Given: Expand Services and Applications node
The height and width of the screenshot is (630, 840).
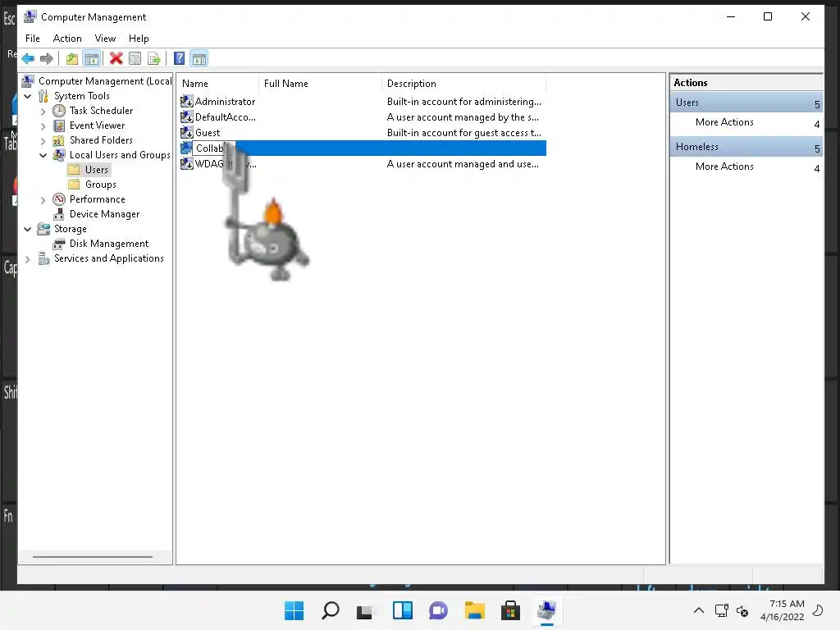Looking at the screenshot, I should pyautogui.click(x=28, y=259).
